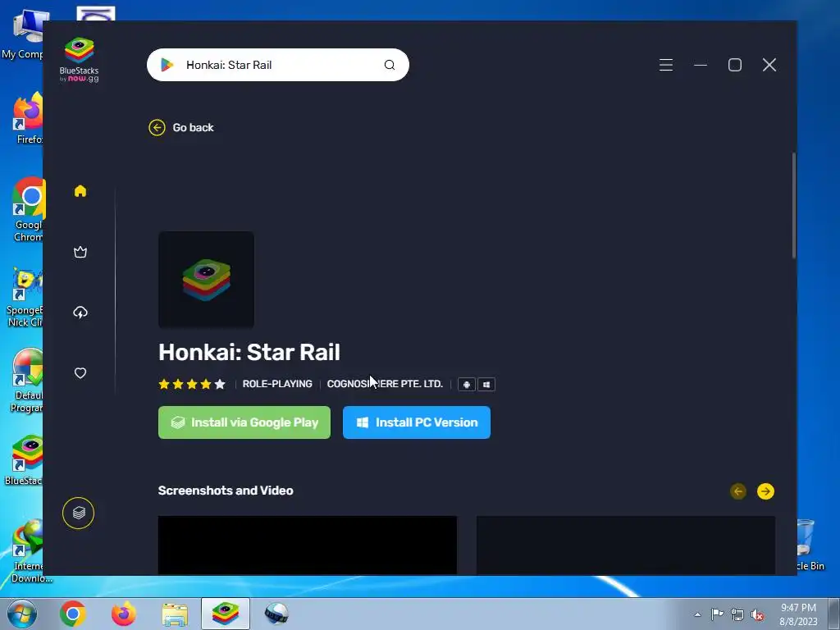Go back using the yellow arrow icon
The width and height of the screenshot is (840, 630).
[x=157, y=127]
